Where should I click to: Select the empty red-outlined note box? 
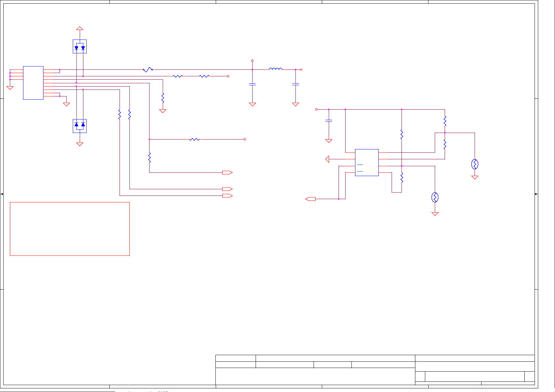point(70,229)
